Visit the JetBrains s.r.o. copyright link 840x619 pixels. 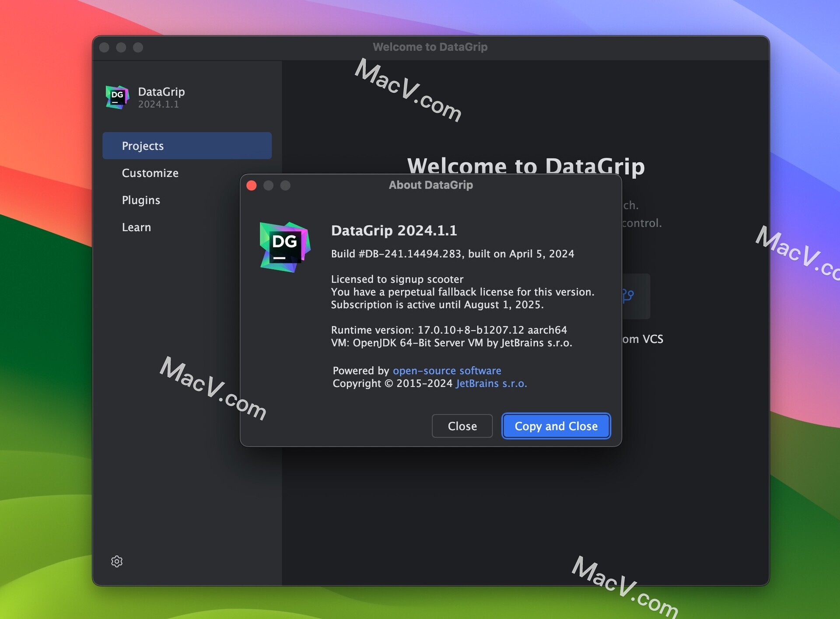point(491,384)
